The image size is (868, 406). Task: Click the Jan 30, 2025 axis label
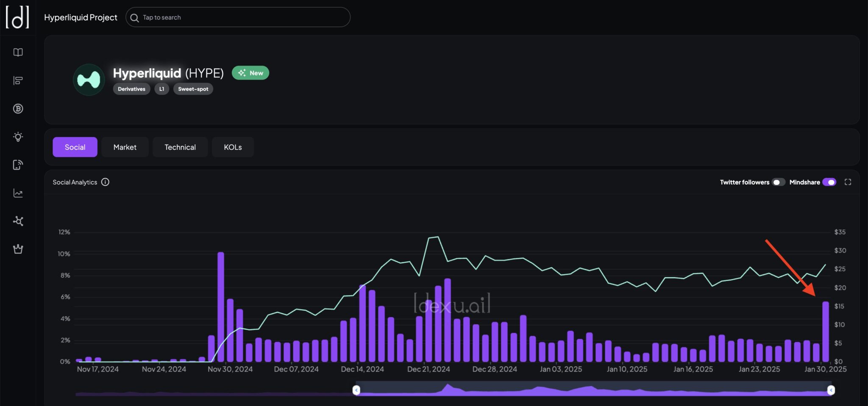click(826, 369)
